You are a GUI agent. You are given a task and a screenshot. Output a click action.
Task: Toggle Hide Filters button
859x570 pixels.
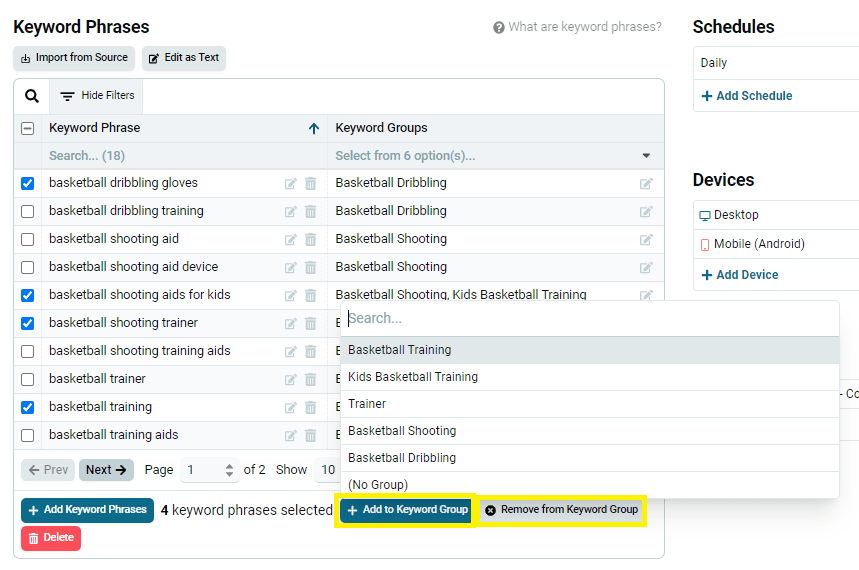pos(97,96)
